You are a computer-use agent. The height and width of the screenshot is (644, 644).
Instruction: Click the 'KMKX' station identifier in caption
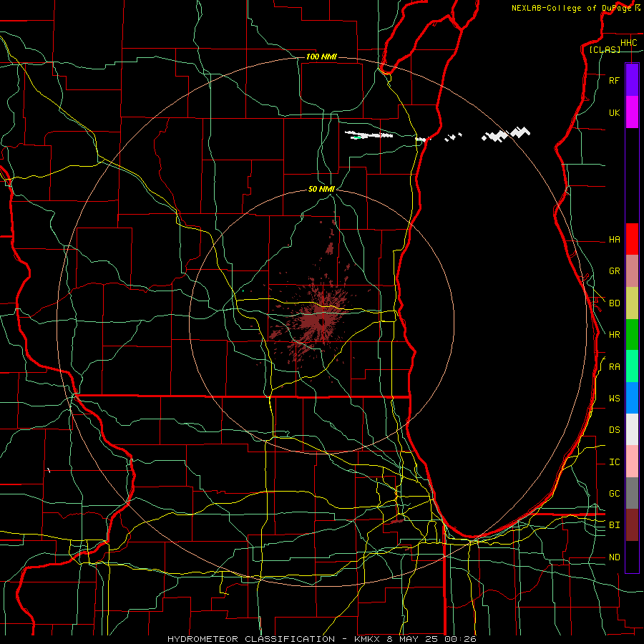[368, 639]
